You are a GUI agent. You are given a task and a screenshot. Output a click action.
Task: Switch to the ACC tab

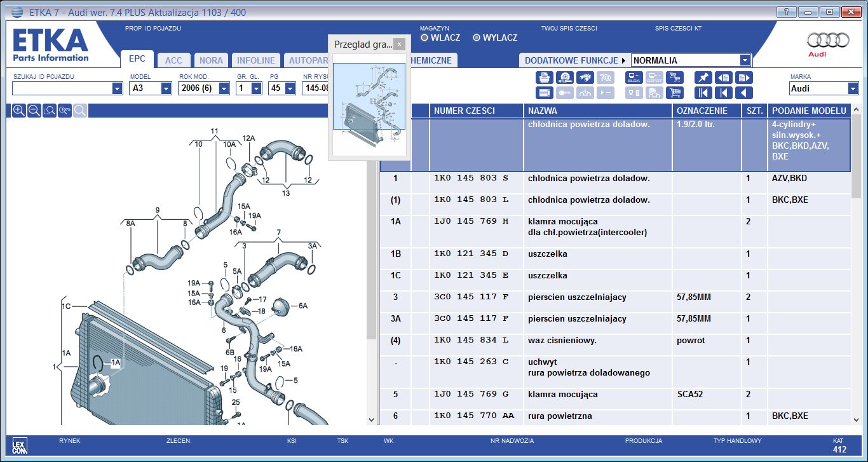[173, 60]
